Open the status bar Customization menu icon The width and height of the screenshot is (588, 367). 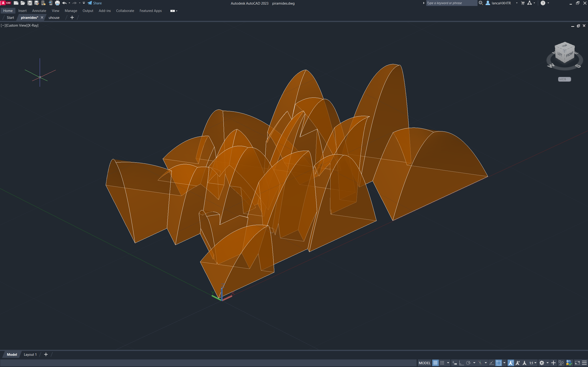(x=584, y=363)
